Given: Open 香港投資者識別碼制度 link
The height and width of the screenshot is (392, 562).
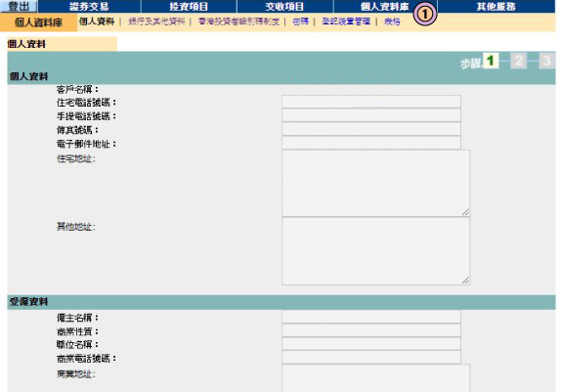Looking at the screenshot, I should [x=238, y=22].
